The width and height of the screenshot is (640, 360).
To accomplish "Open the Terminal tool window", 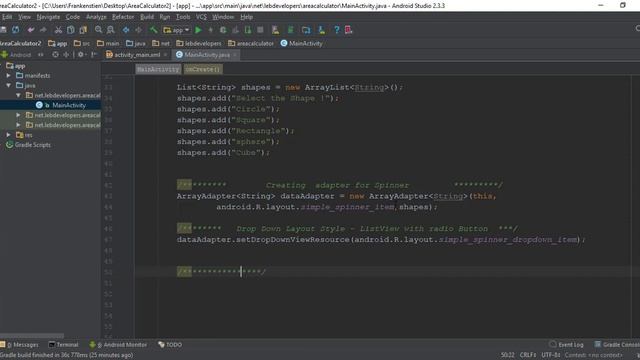I will click(x=63, y=345).
